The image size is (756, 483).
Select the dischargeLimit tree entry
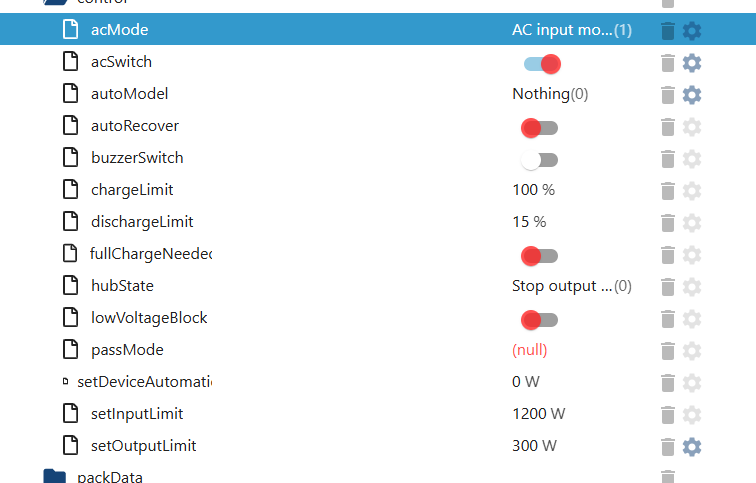[142, 222]
